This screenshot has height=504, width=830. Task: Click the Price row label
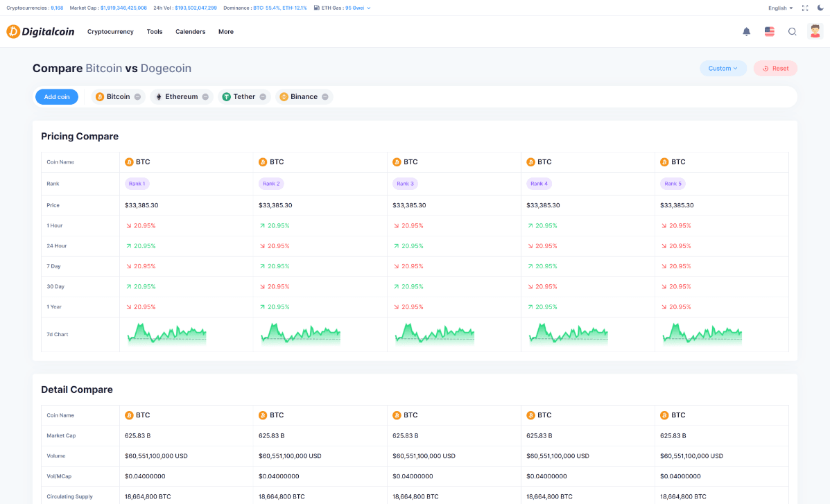tap(53, 205)
